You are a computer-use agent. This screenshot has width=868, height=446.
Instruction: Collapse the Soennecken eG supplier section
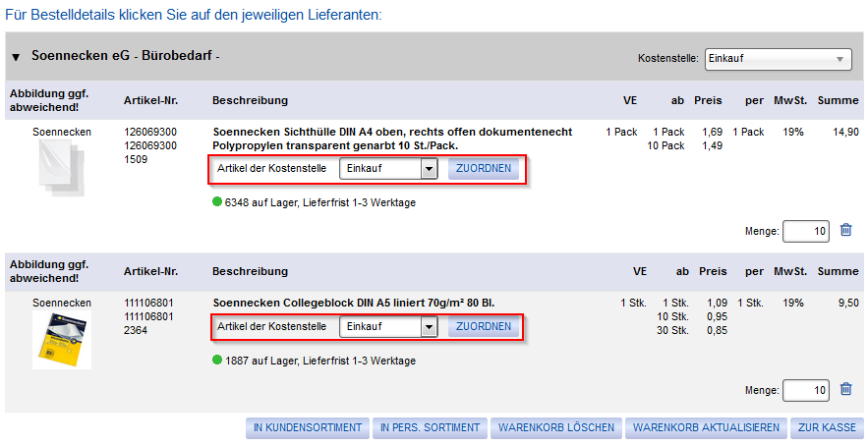(x=16, y=57)
